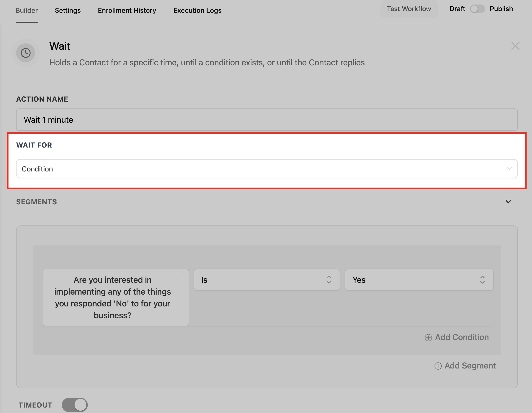Close the Wait action panel
This screenshot has height=413, width=532.
pyautogui.click(x=515, y=46)
